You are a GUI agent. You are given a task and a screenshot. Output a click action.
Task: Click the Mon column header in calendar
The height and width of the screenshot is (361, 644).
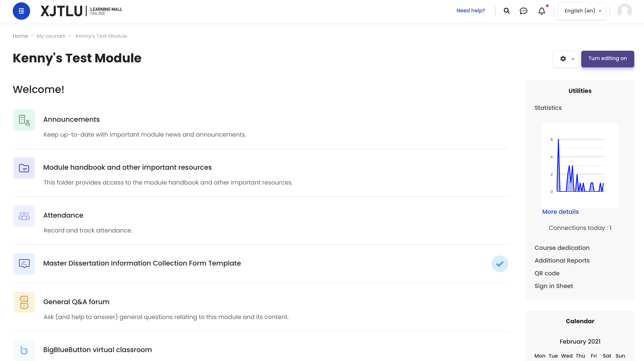539,356
